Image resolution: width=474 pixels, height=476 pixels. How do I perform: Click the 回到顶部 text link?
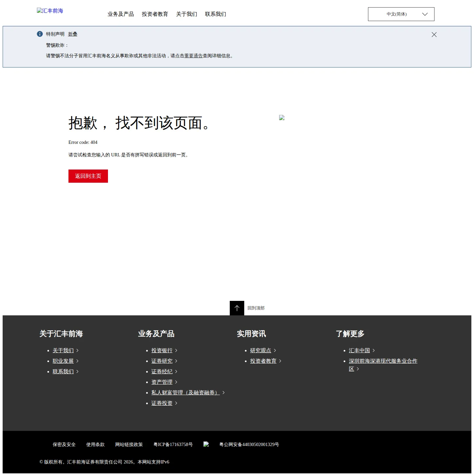click(256, 308)
